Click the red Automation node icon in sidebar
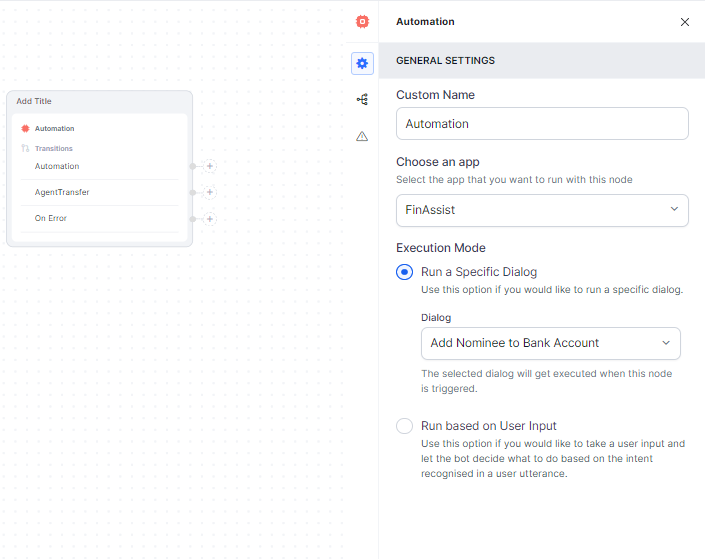 pos(362,21)
